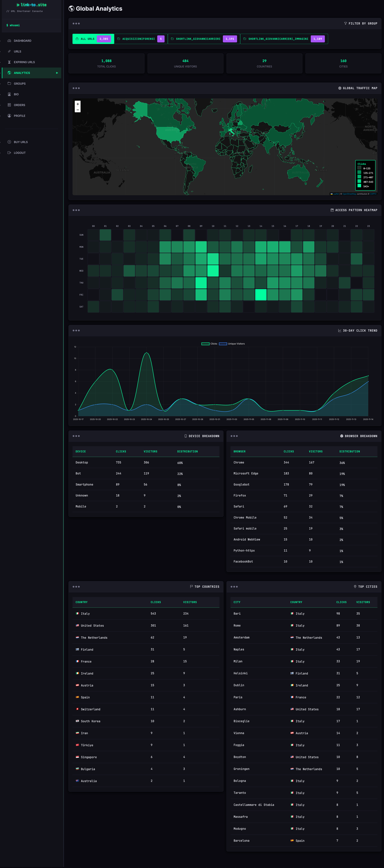Open Groups using the folder icon

(9, 83)
